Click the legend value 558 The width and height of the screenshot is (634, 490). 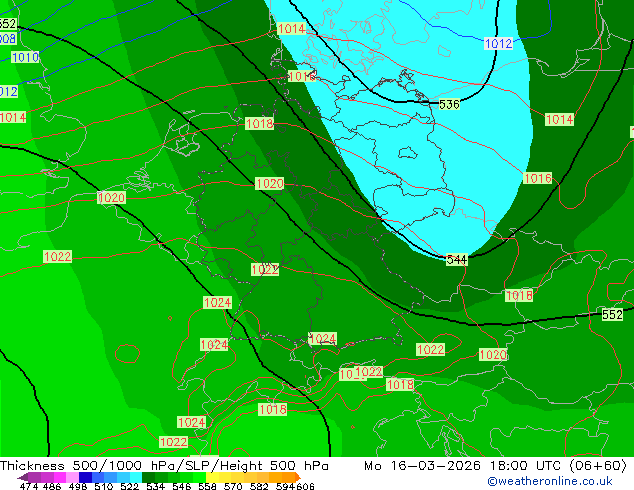coord(207,486)
